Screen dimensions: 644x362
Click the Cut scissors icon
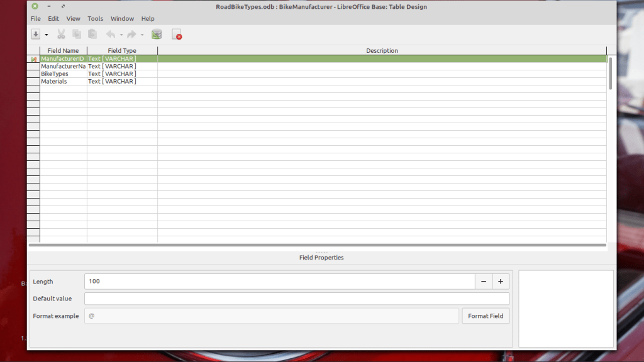coord(61,35)
